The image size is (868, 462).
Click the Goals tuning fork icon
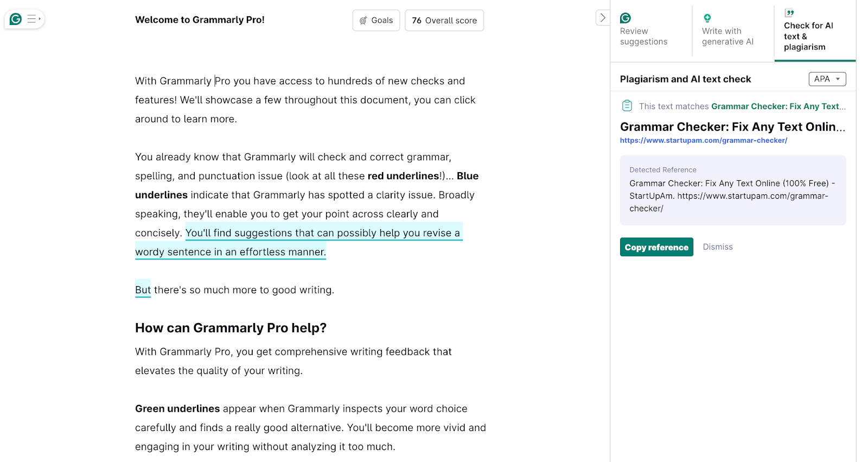click(364, 20)
